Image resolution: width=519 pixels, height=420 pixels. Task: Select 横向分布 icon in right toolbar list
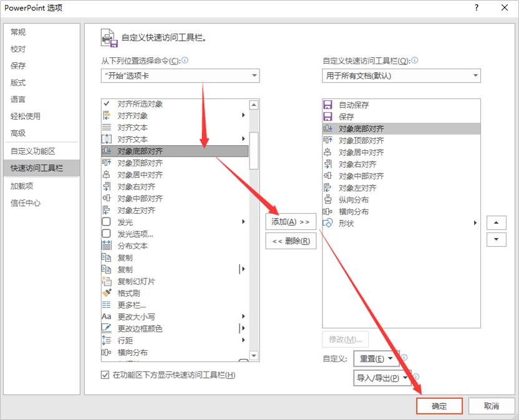point(327,211)
